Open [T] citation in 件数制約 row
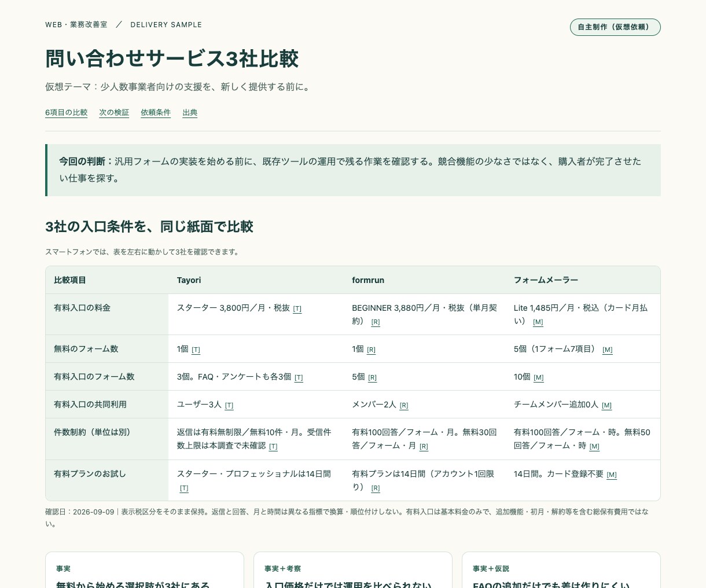This screenshot has width=706, height=588. (273, 446)
